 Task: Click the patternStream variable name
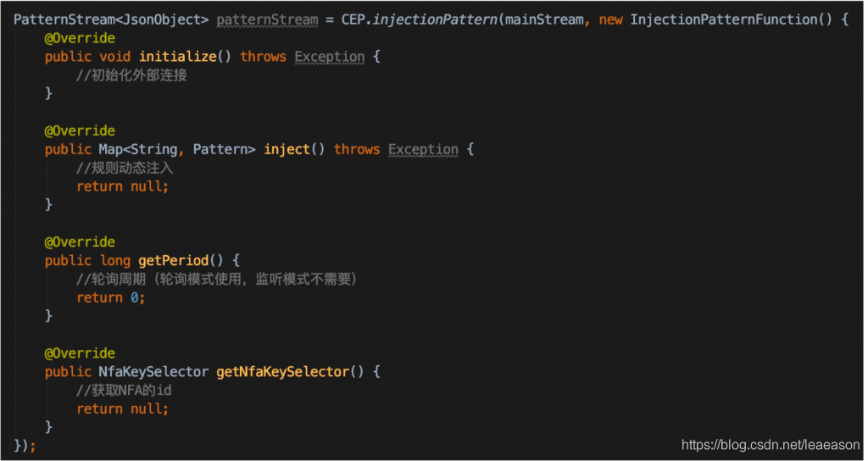(x=264, y=19)
